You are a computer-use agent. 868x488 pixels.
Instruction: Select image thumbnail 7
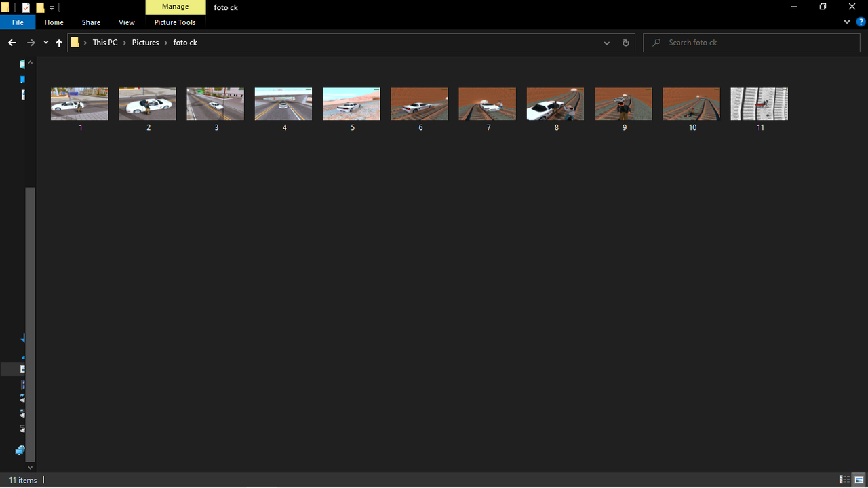(488, 104)
